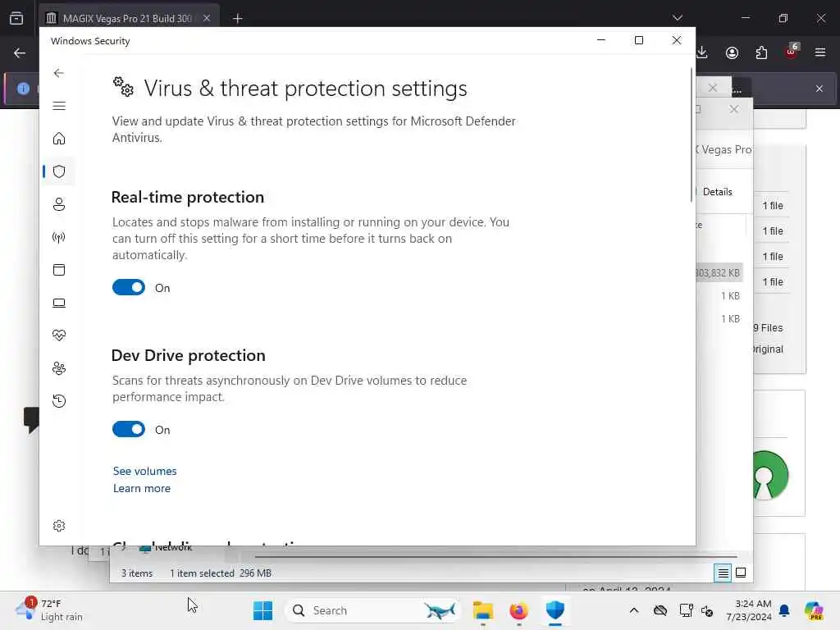This screenshot has width=840, height=630.
Task: Open the browser downloads panel
Action: coord(702,52)
